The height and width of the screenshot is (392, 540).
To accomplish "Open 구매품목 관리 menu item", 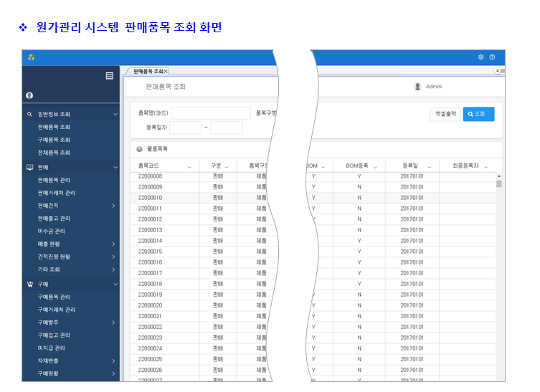I will 54,297.
